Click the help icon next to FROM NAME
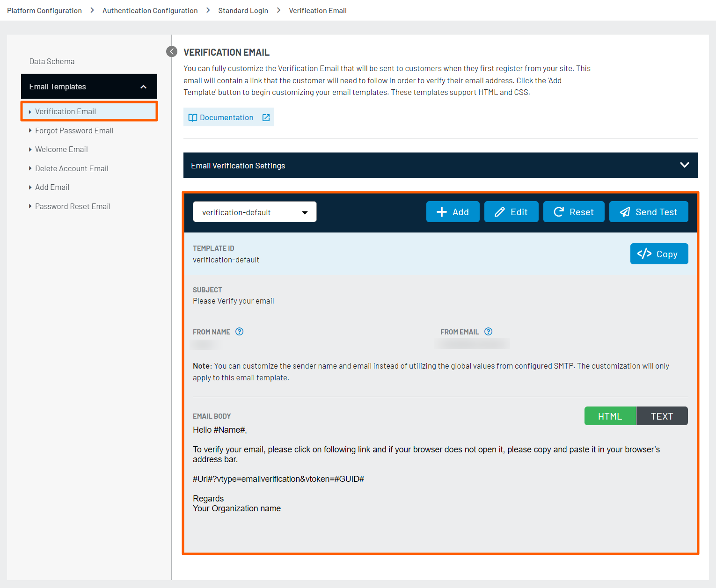The image size is (716, 588). click(x=239, y=331)
